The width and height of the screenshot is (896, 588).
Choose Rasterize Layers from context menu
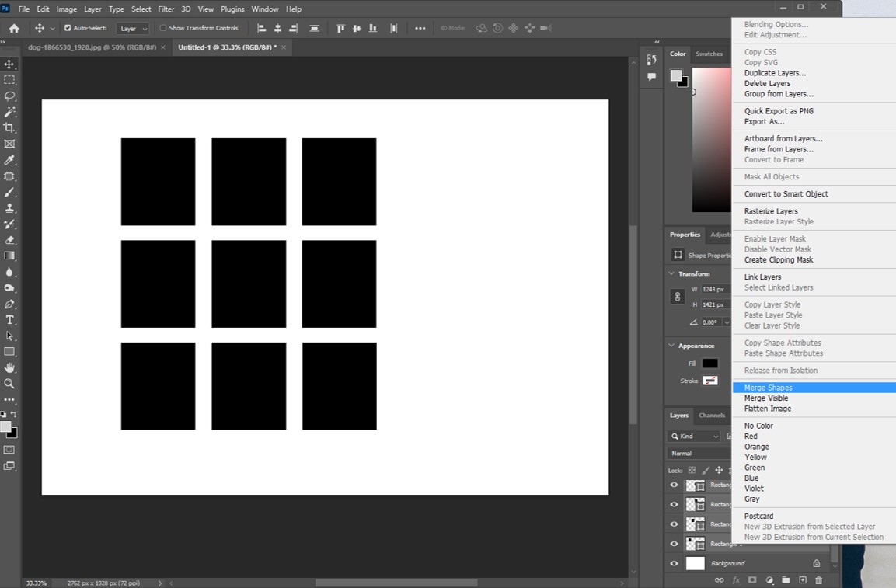click(x=771, y=211)
